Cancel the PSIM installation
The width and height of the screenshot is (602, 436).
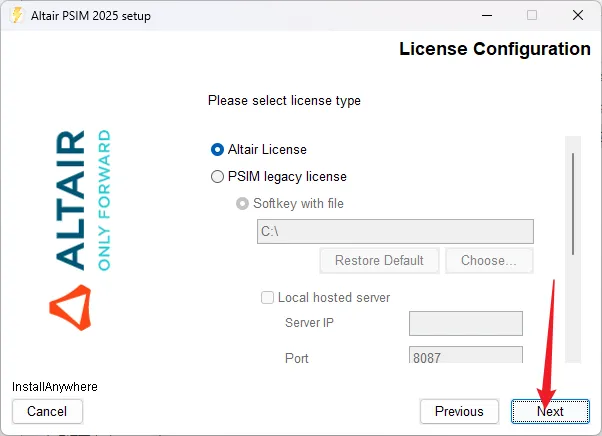pyautogui.click(x=47, y=411)
